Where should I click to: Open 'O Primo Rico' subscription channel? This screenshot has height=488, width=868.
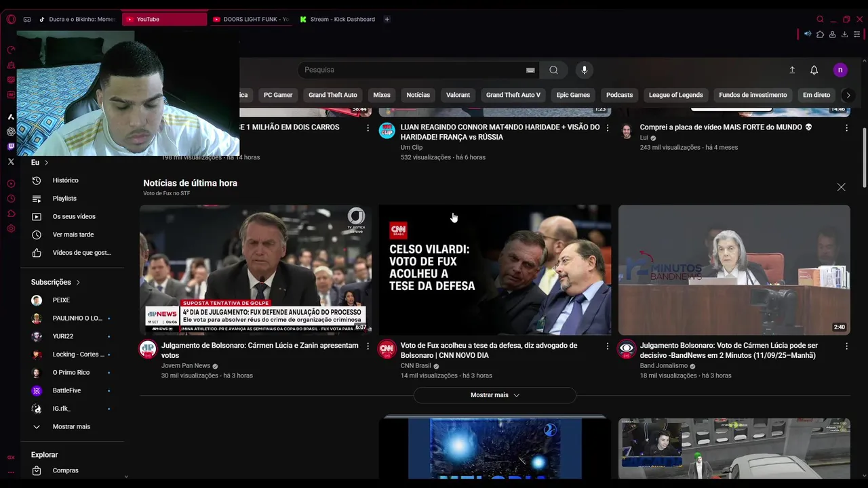tap(72, 373)
